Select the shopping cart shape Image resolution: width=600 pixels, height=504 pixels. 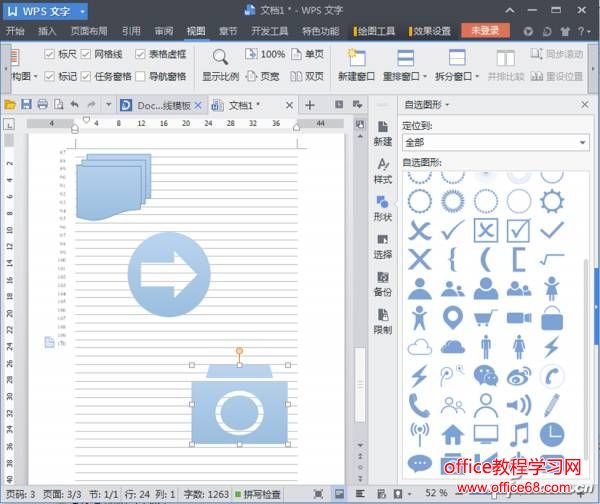click(x=486, y=318)
